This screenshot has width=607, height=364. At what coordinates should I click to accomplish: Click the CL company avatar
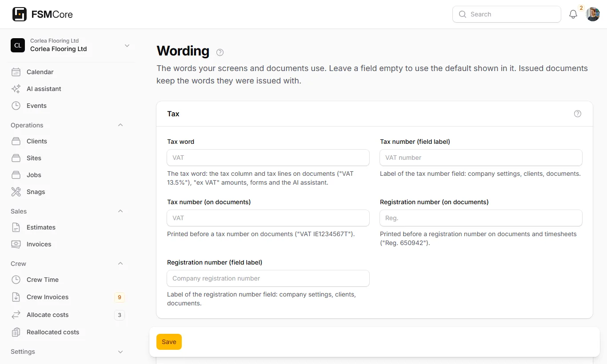coord(18,45)
